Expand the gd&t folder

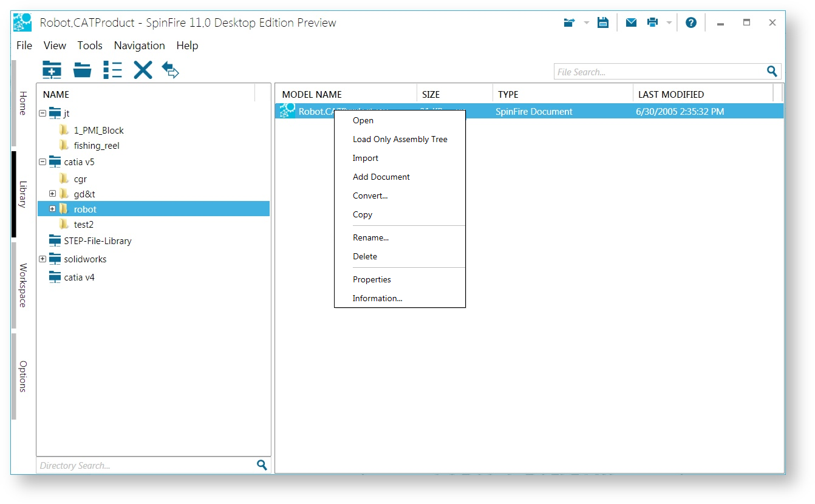(x=52, y=194)
